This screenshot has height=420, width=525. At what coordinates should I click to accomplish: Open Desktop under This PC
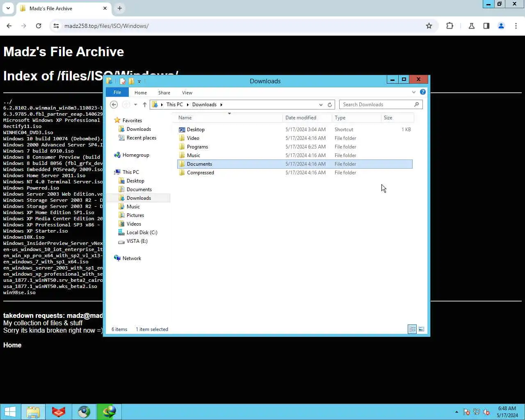coord(135,181)
